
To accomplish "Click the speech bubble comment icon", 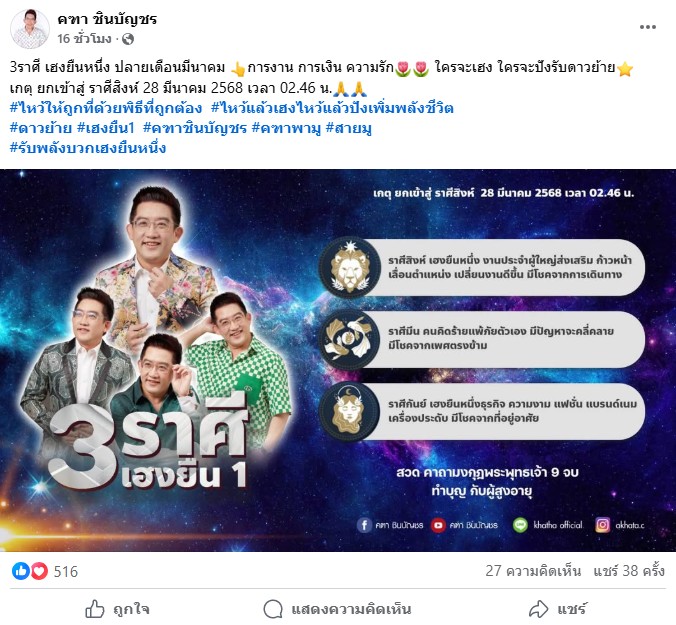I will [273, 609].
